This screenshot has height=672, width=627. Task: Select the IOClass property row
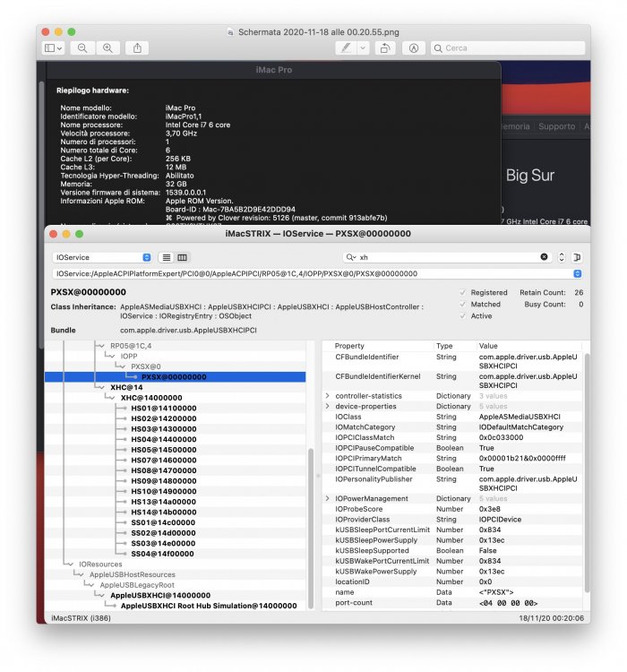(452, 417)
